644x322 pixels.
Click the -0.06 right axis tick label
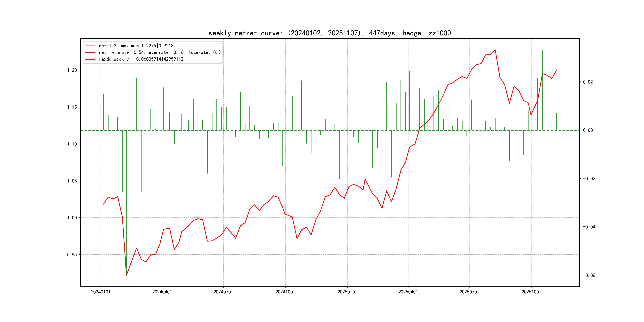tap(589, 275)
